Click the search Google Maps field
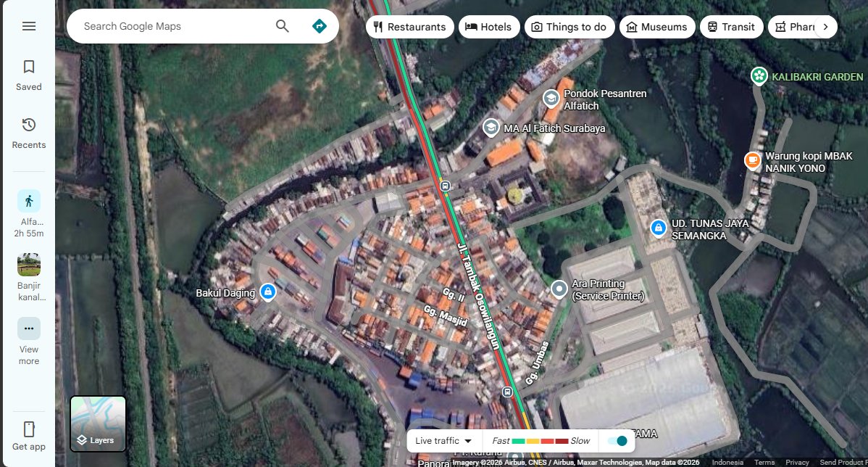The image size is (868, 467). coord(176,26)
